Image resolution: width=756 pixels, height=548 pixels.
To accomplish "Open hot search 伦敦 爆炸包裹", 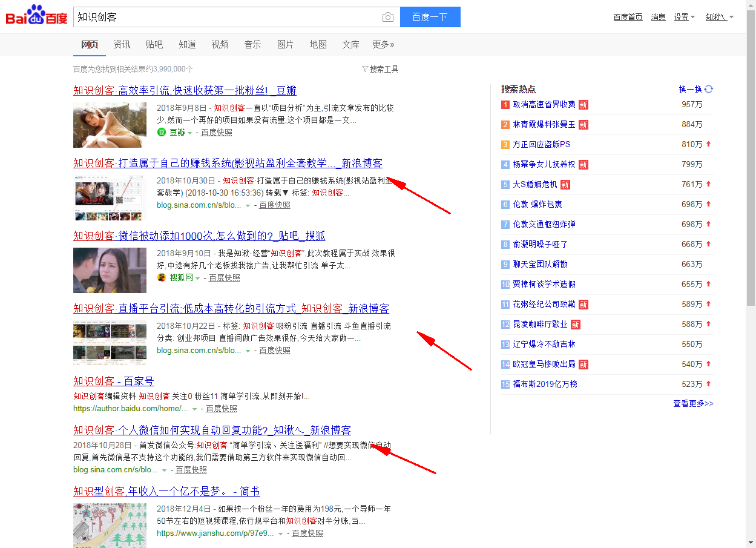I will click(x=537, y=205).
